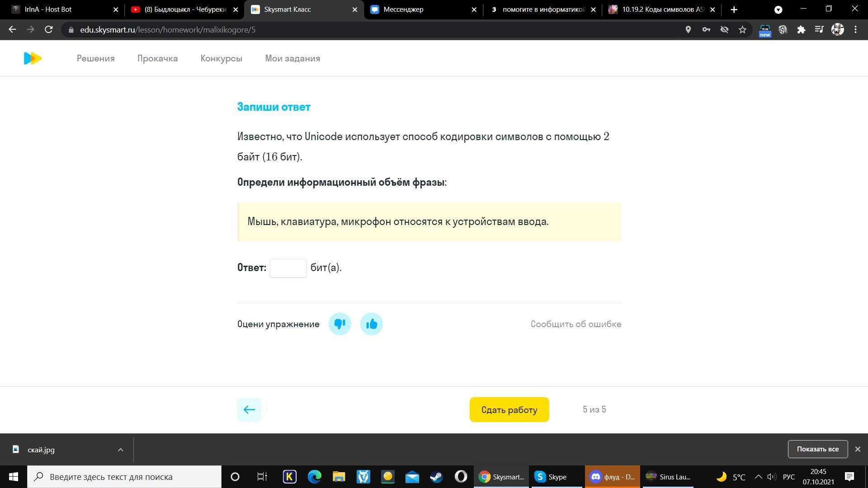Click the Skysmart logo icon

[33, 58]
